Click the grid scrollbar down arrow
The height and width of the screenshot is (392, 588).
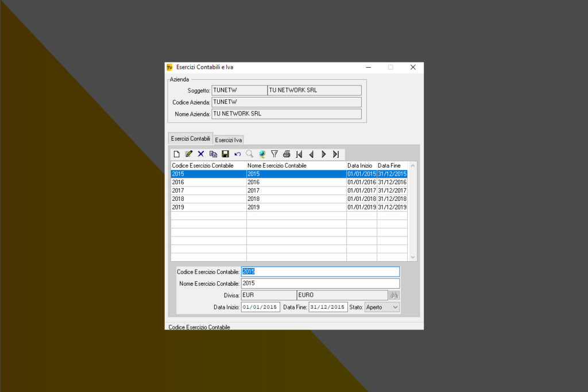[x=412, y=257]
